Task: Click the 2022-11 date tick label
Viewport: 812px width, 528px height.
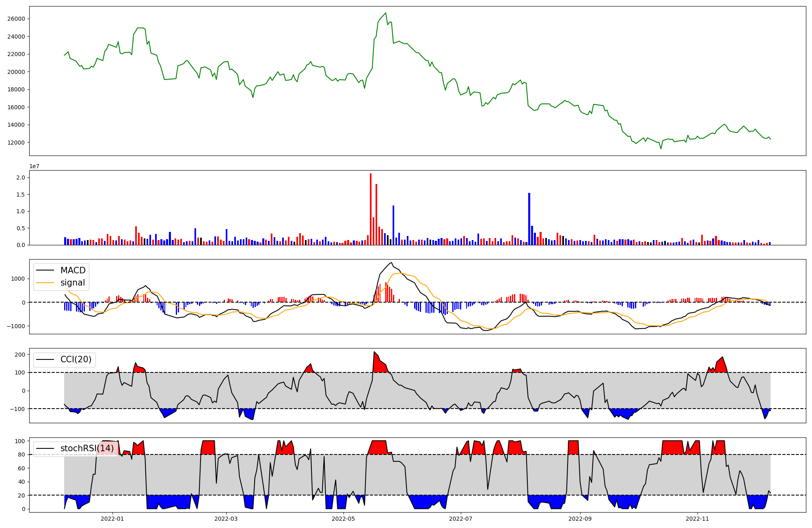Action: (697, 519)
